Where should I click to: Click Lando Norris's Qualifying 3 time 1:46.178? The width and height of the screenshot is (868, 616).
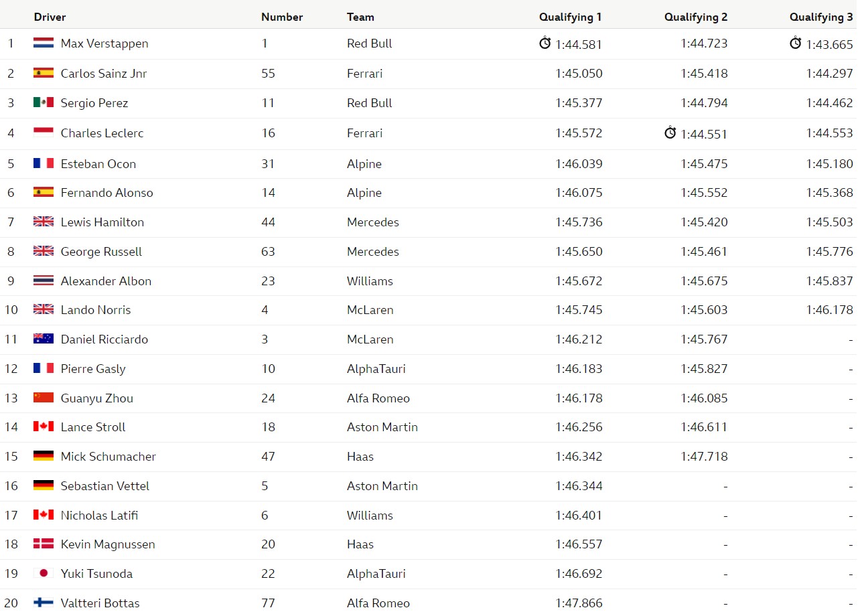830,309
